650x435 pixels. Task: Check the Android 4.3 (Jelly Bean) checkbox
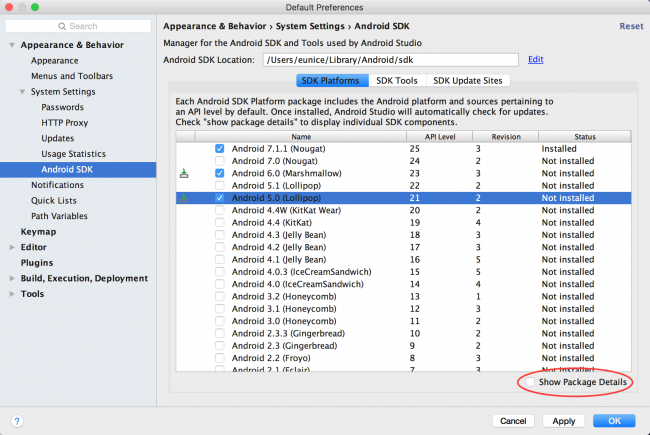(220, 235)
